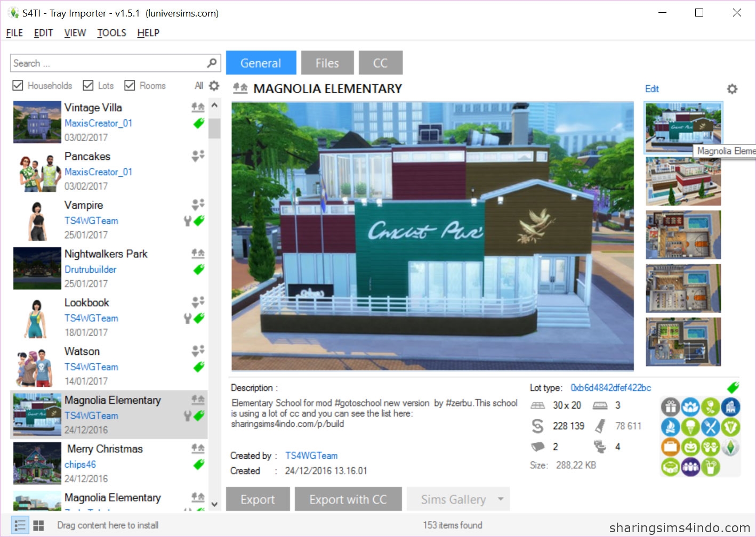
Task: Open the TS4WGTeam creator link in details
Action: [x=311, y=455]
